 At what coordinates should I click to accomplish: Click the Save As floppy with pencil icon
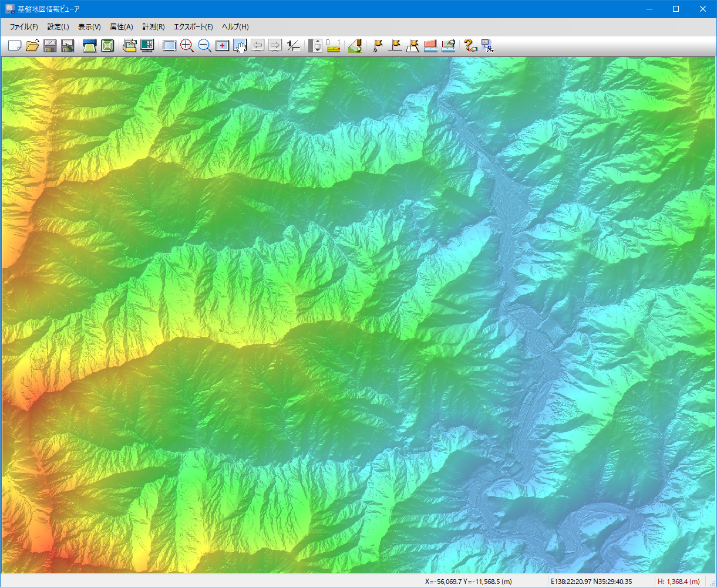click(x=68, y=45)
